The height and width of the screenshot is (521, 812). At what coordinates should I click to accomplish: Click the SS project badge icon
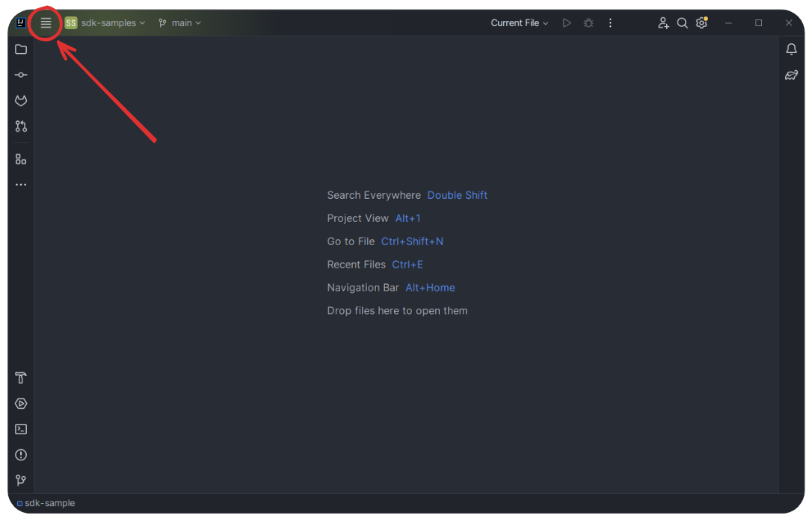71,22
